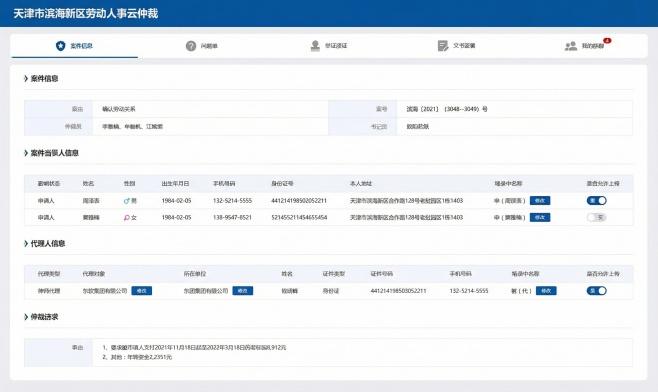The height and width of the screenshot is (392, 658).
Task: Click the address in the female applicant row
Action: (406, 217)
